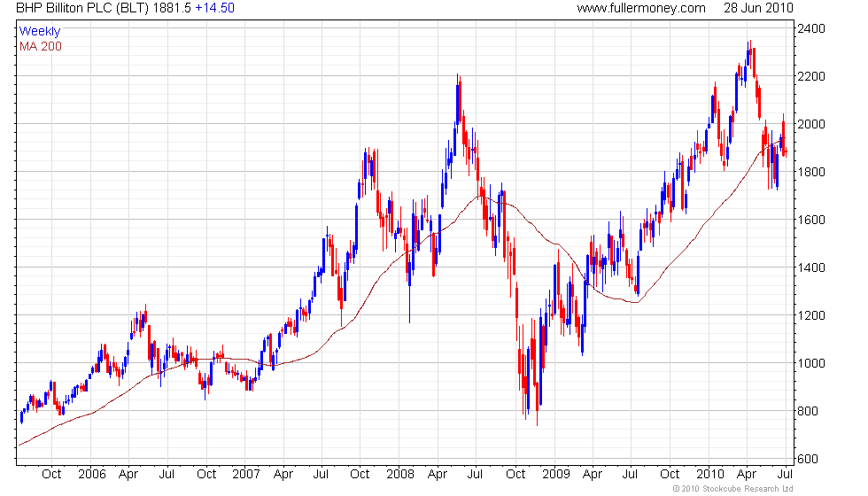Click the 2006 year label on time axis
Screen dimensions: 868x496
click(92, 474)
